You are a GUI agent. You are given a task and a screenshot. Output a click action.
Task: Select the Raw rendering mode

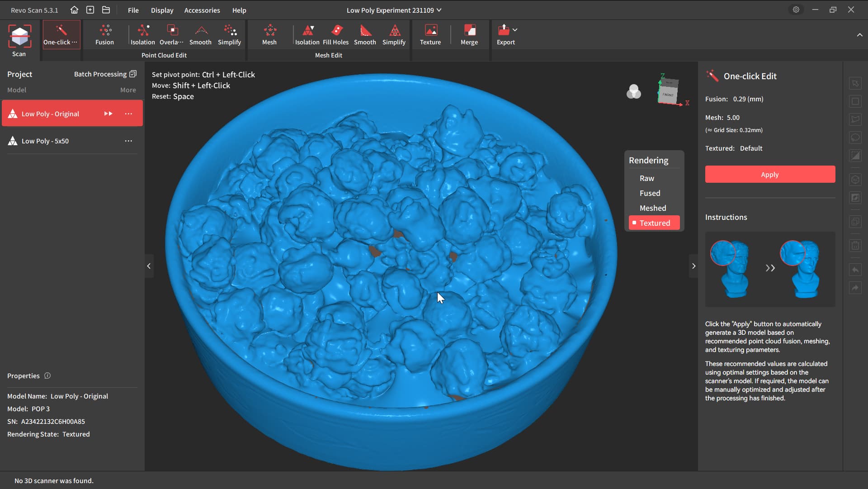click(646, 178)
